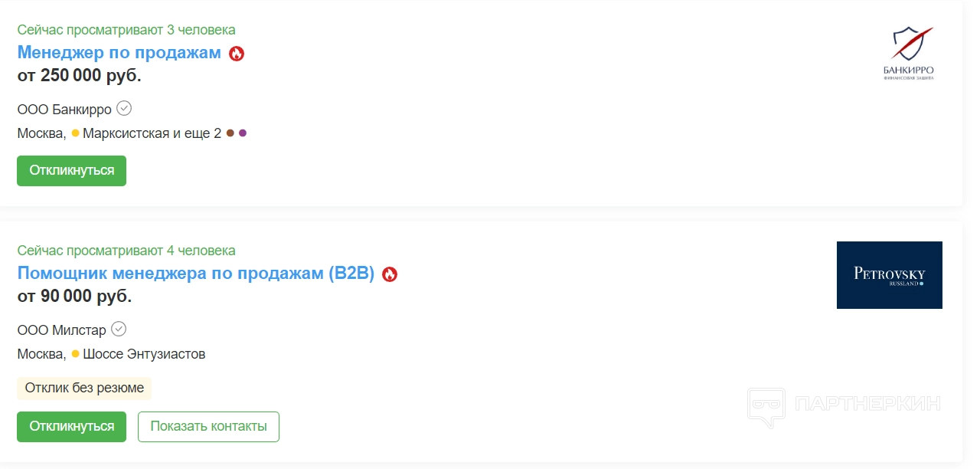Click the Отклик без резюме badge
The height and width of the screenshot is (469, 980).
[x=84, y=388]
